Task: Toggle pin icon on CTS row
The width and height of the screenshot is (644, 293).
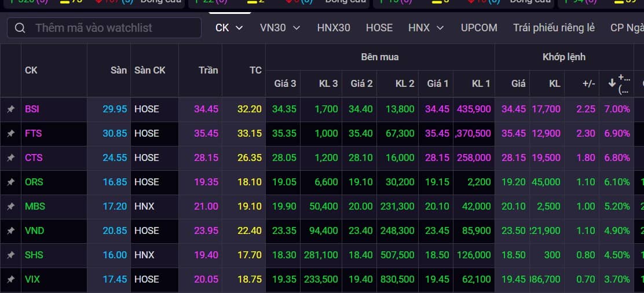Action: point(10,158)
